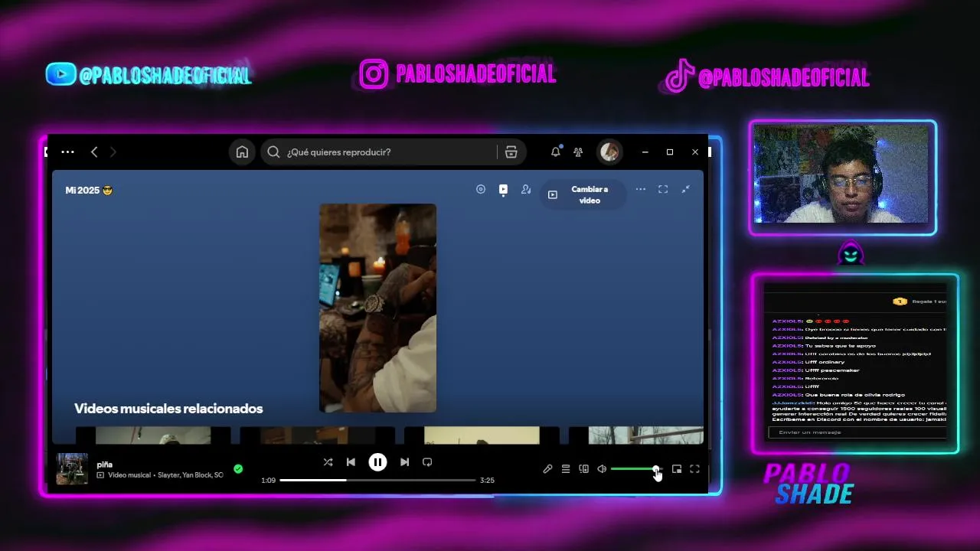Enter fullscreen from the playback bar
Viewport: 980px width, 551px height.
click(694, 469)
